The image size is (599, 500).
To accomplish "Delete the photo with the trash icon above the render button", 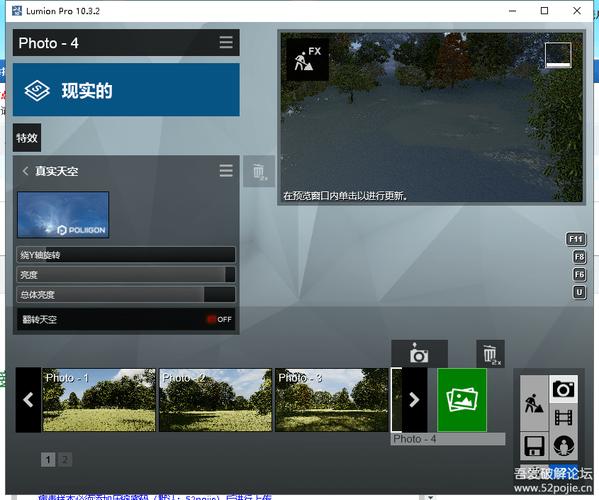I will click(x=491, y=354).
